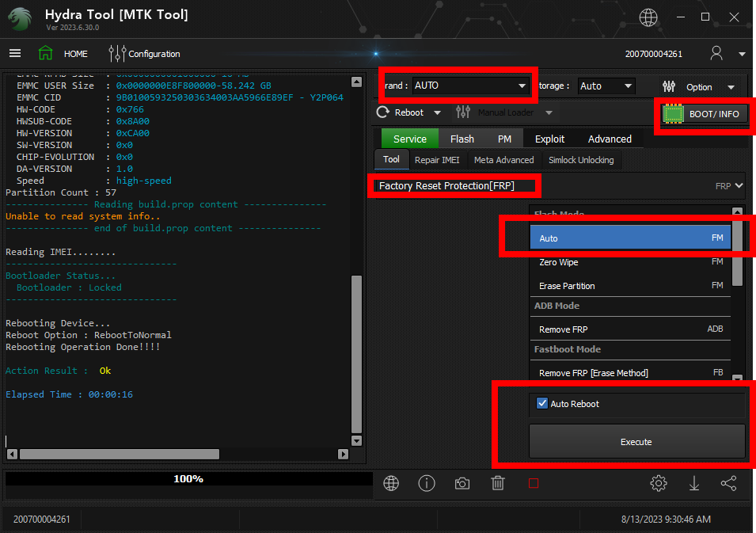Viewport: 756px width, 533px height.
Task: Click the language globe icon in title bar
Action: [x=648, y=17]
